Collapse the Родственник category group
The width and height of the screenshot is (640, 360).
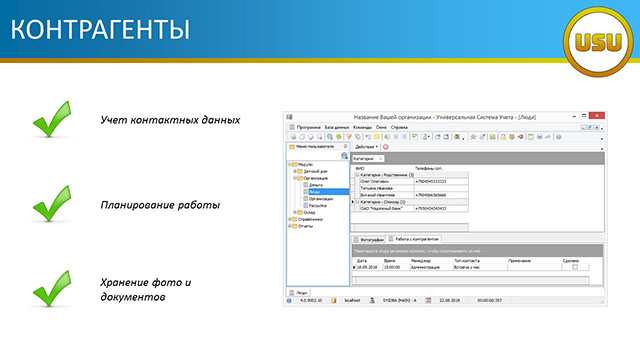(357, 175)
